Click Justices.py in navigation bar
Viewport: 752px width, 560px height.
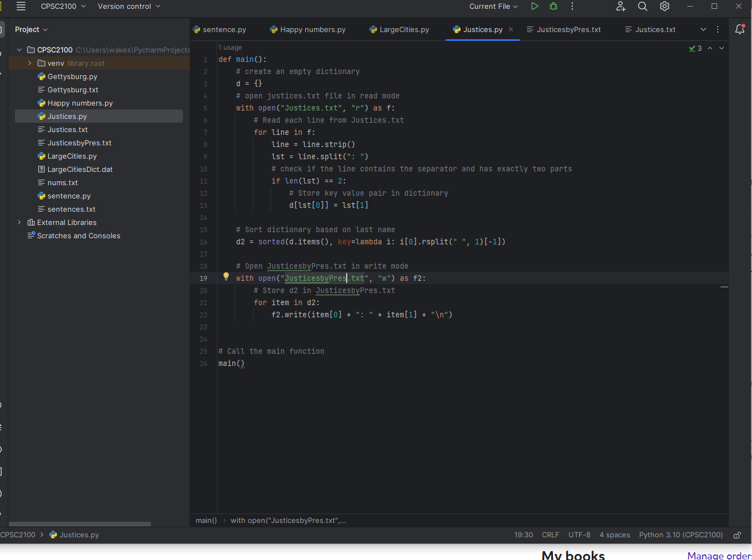coord(74,535)
